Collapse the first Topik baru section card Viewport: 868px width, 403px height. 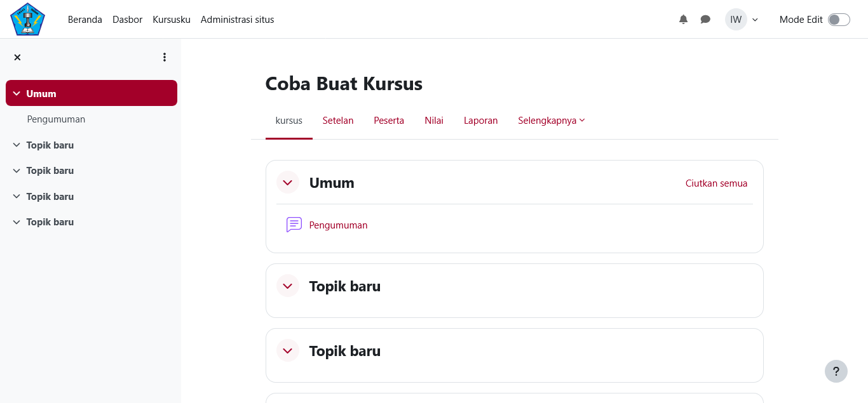pyautogui.click(x=288, y=286)
